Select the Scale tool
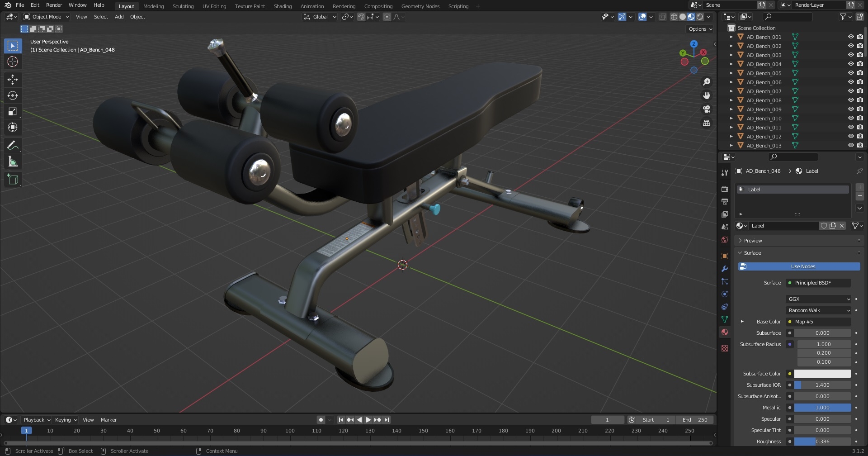868x456 pixels. pos(13,111)
